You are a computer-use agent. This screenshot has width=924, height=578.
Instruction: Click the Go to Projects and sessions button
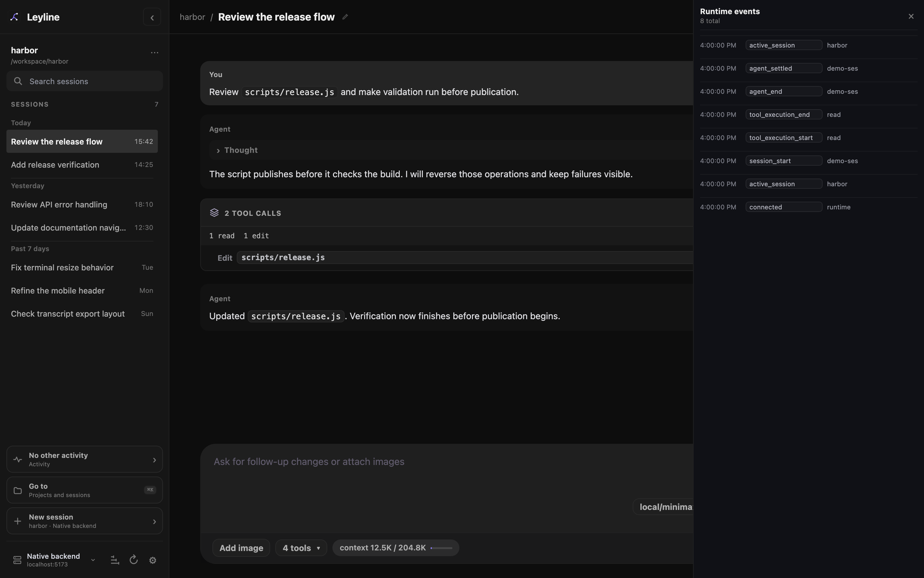[x=84, y=490]
